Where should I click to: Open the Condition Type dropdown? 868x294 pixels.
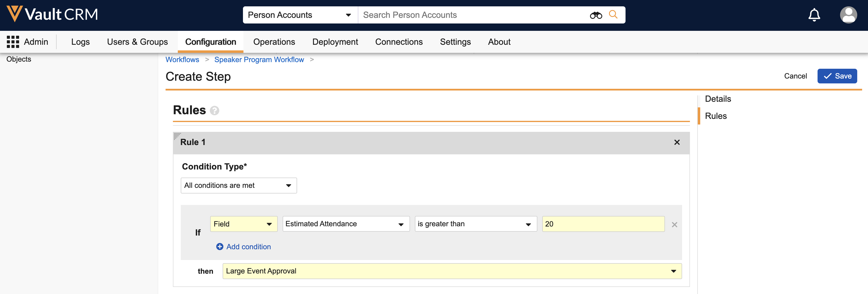point(238,185)
